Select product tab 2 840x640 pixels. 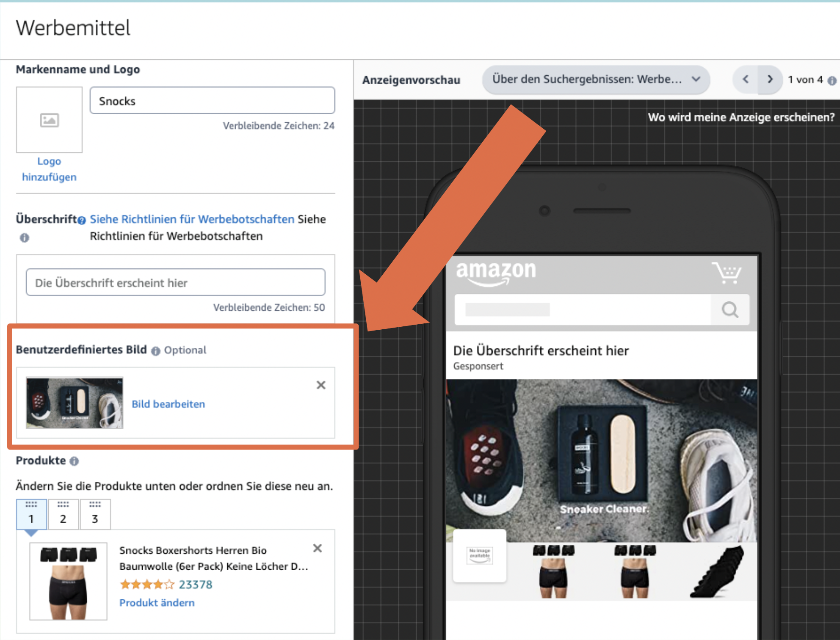pyautogui.click(x=63, y=514)
